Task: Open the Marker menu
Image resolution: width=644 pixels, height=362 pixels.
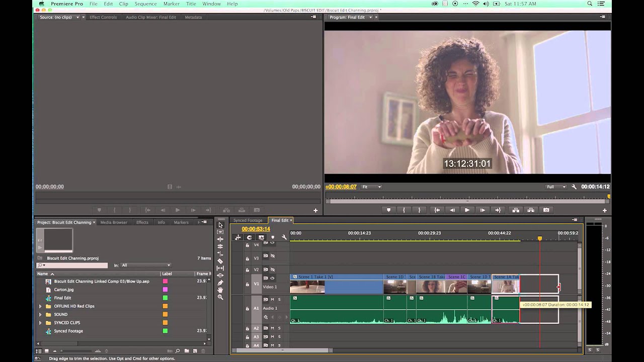Action: click(171, 4)
